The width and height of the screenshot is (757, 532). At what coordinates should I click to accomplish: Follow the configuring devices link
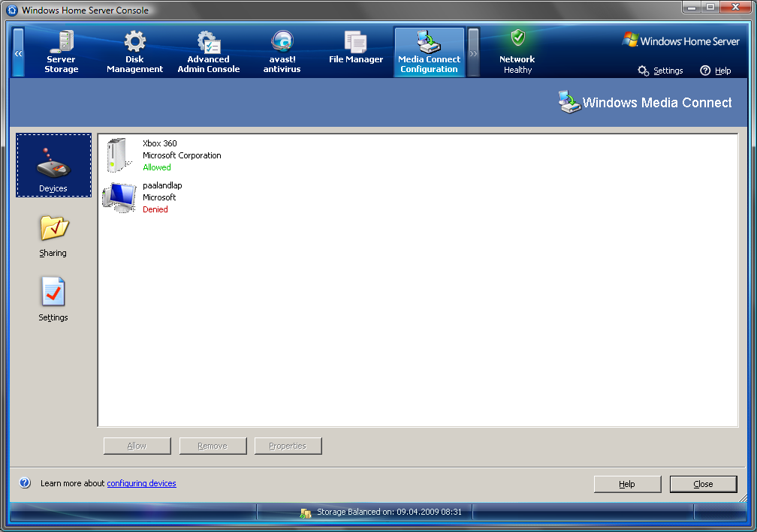[x=141, y=483]
